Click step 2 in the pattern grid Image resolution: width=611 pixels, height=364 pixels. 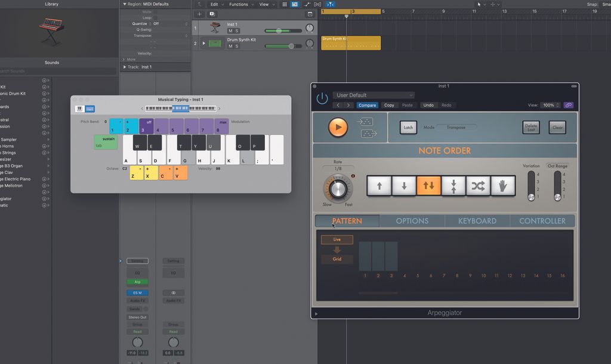pos(377,257)
